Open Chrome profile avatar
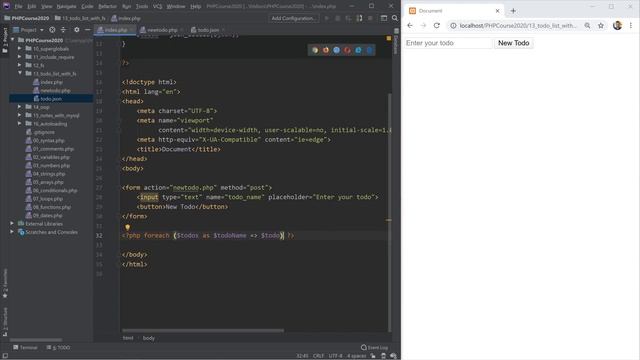Viewport: 640px width, 360px height. click(617, 25)
